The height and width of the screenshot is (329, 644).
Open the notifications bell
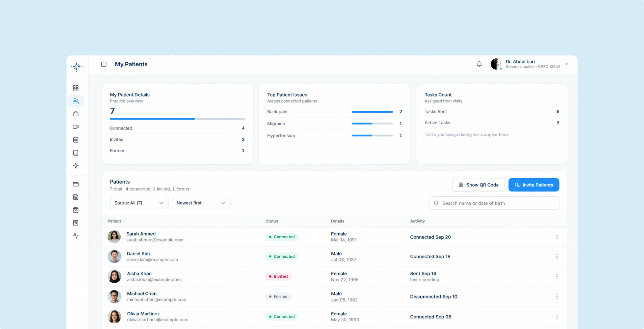click(x=479, y=64)
